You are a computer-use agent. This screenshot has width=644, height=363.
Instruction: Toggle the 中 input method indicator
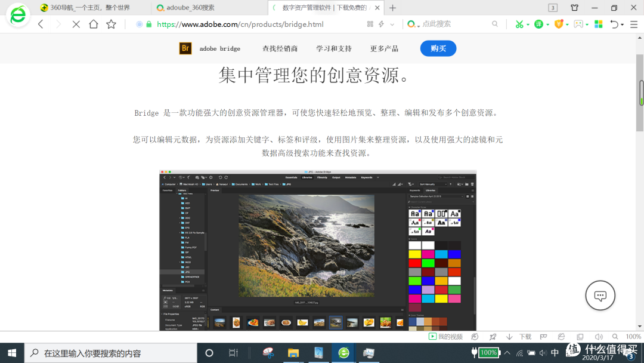(555, 353)
